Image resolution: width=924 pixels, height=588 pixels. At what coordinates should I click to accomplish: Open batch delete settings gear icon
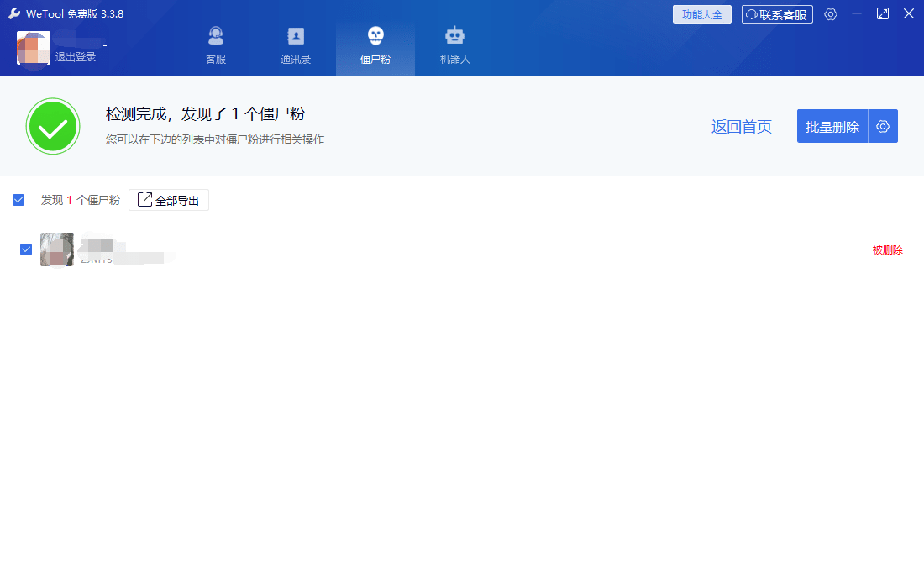tap(883, 126)
